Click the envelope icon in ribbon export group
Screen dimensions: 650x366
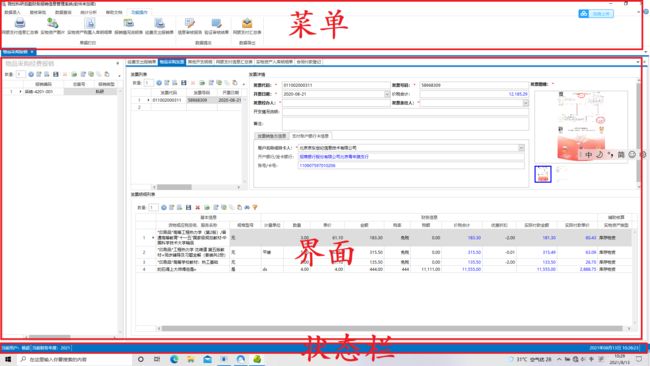(x=247, y=23)
